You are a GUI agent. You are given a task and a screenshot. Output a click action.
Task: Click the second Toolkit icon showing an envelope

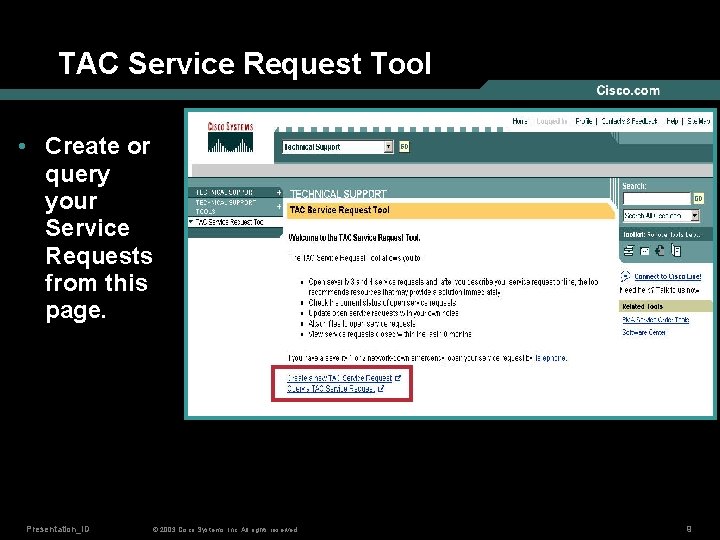click(645, 251)
